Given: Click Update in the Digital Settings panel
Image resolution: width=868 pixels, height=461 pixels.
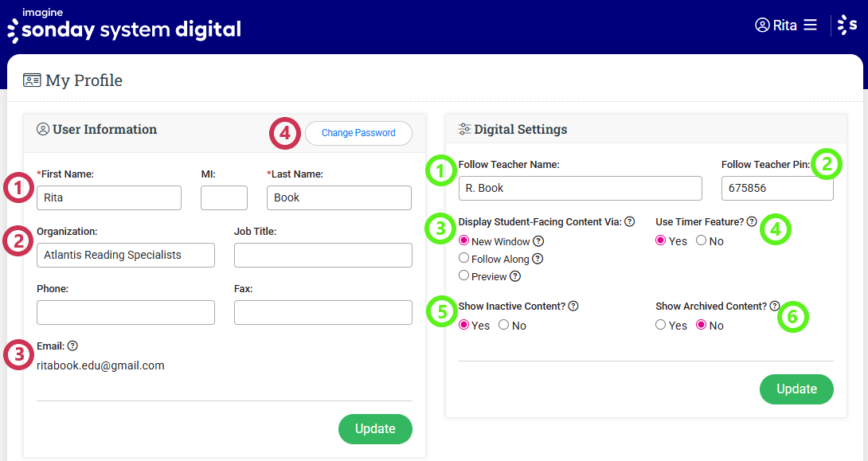Looking at the screenshot, I should tap(796, 389).
